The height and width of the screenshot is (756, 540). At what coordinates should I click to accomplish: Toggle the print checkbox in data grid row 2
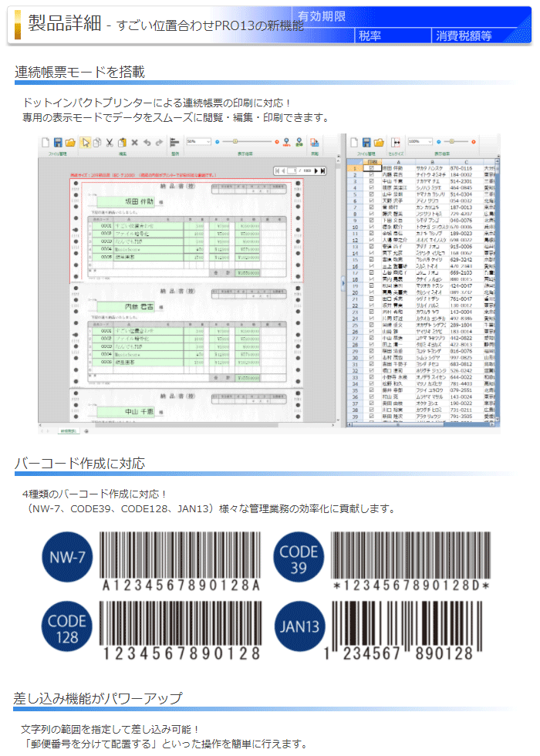click(372, 175)
